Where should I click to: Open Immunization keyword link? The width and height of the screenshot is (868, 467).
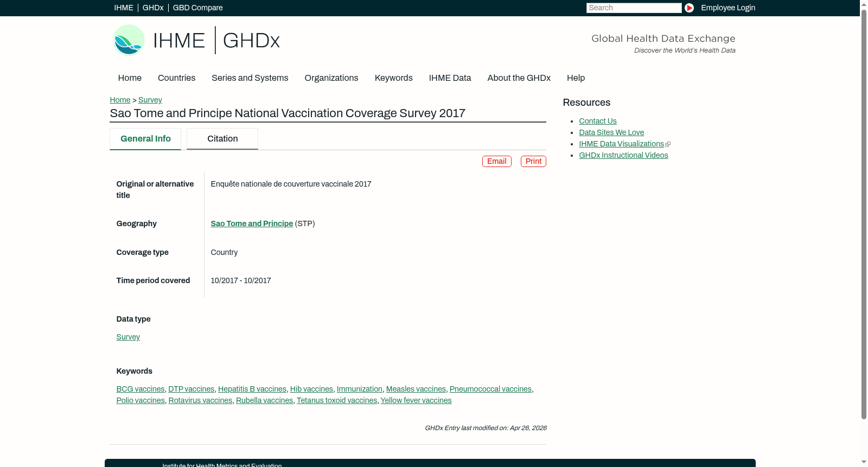[x=360, y=389]
